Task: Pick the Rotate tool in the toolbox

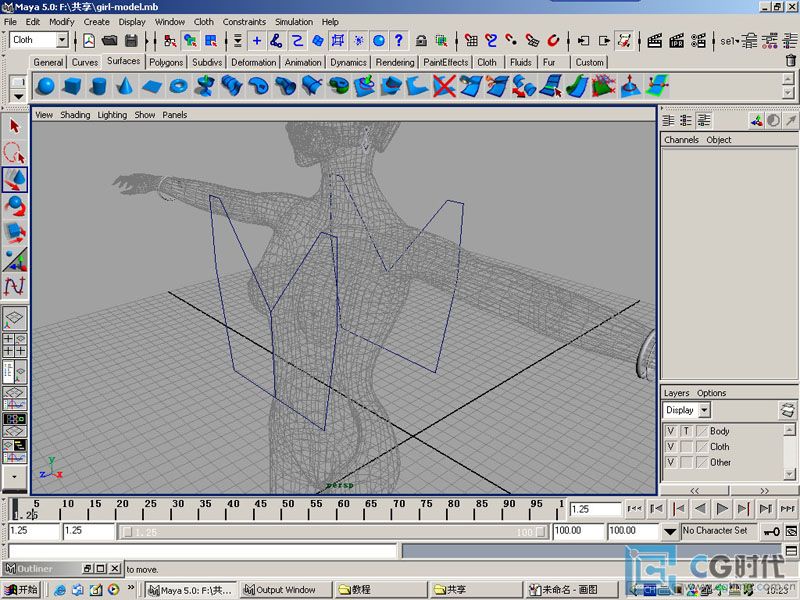Action: pos(15,206)
